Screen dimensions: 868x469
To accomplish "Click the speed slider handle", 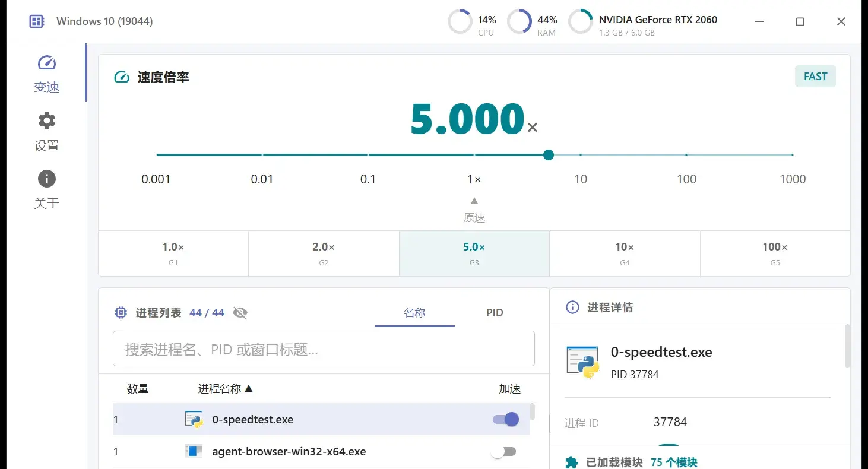I will click(549, 155).
